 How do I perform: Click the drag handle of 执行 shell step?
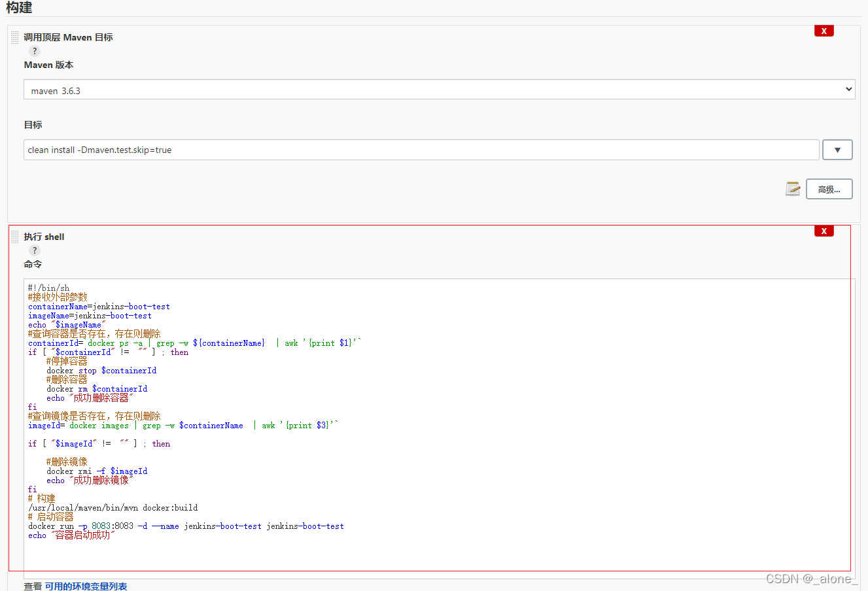pos(15,237)
